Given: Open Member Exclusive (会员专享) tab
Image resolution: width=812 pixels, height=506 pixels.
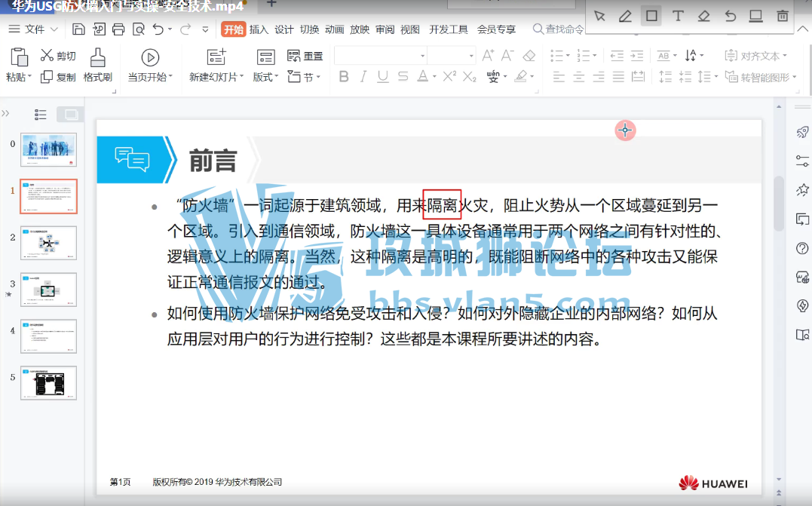Looking at the screenshot, I should tap(496, 29).
